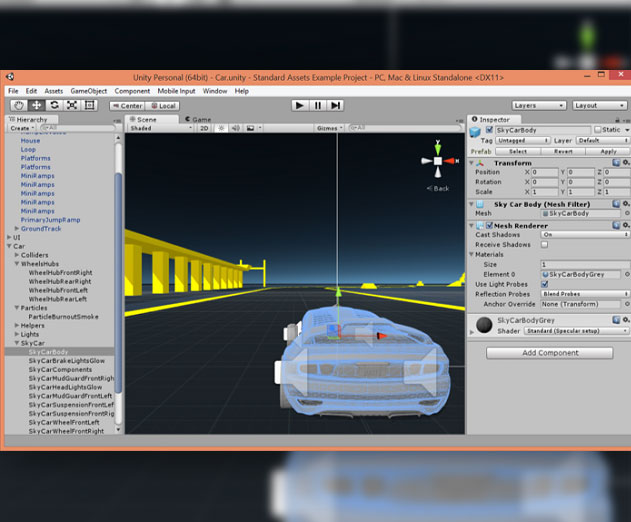
Task: Click the prefab Apply button
Action: [608, 151]
